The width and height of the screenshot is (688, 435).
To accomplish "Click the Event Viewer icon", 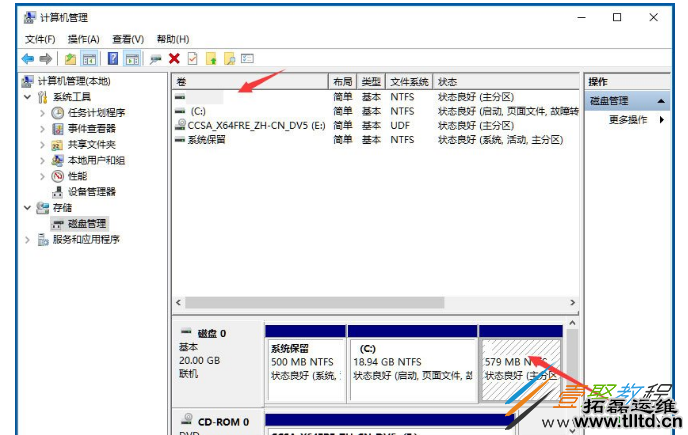I will click(57, 129).
